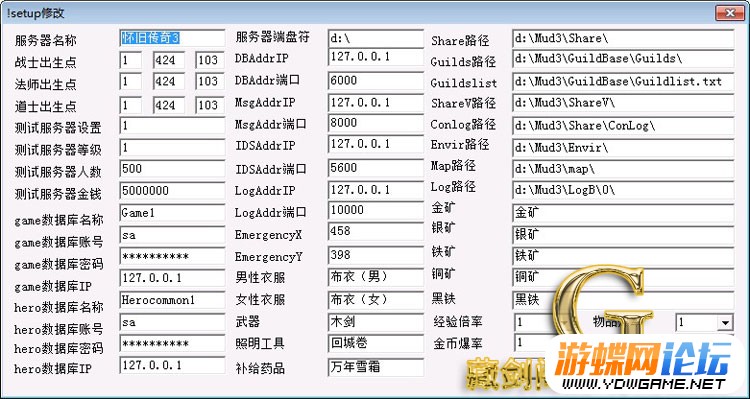Select the 服务器端盘符 input field
750x399 pixels.
(376, 38)
